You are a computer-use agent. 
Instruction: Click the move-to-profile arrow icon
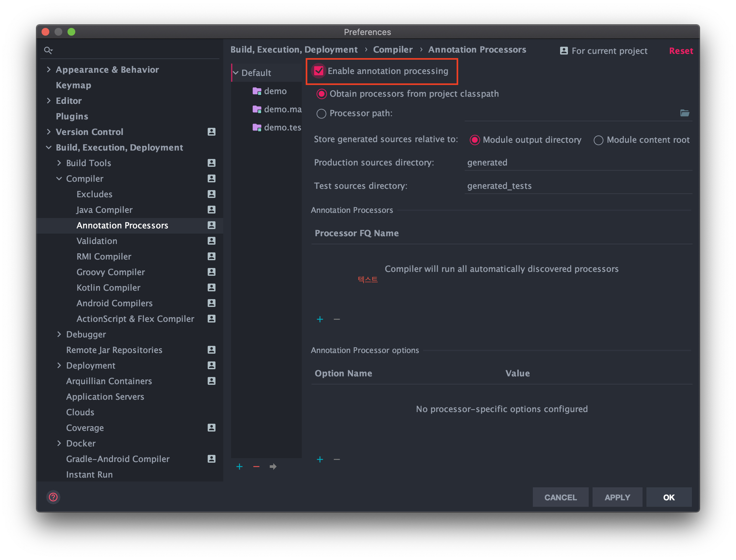pos(273,466)
